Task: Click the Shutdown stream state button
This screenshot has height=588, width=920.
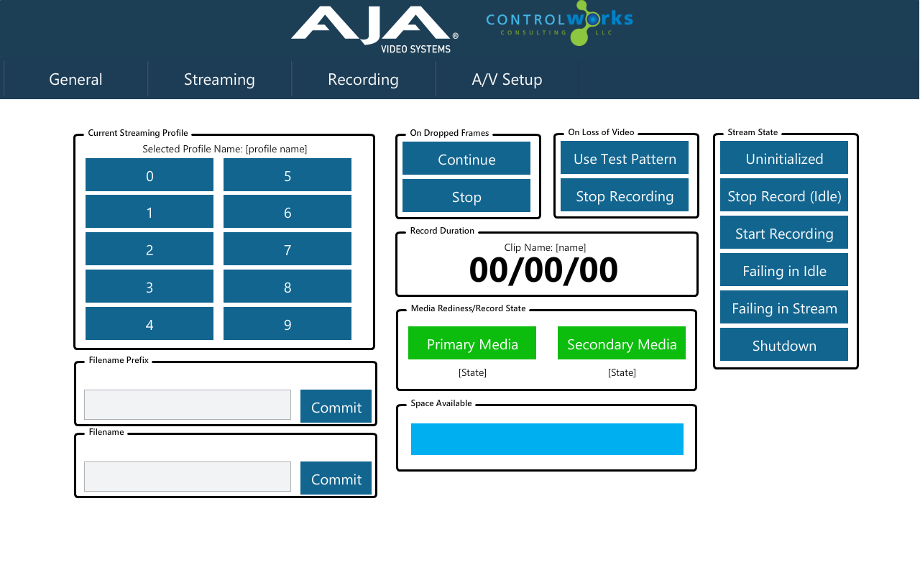Action: click(x=784, y=344)
